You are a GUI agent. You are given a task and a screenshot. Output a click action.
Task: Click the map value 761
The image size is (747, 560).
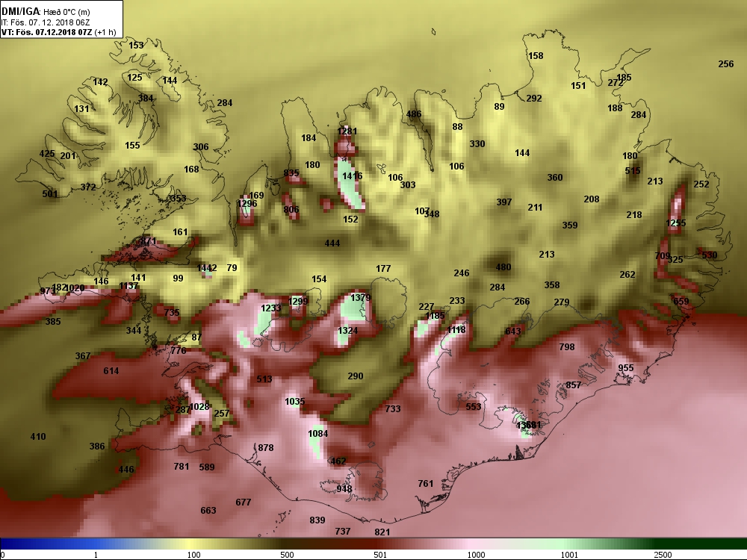point(426,484)
